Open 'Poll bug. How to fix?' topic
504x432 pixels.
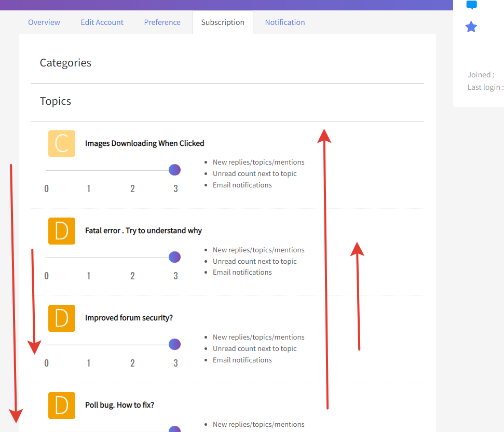tap(119, 405)
